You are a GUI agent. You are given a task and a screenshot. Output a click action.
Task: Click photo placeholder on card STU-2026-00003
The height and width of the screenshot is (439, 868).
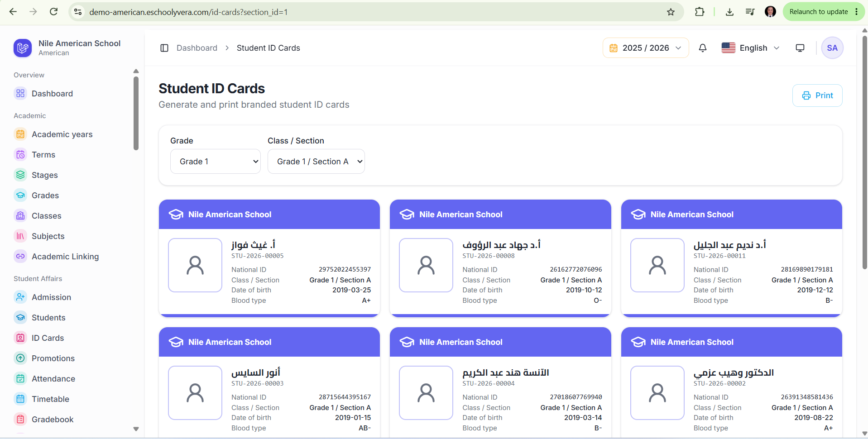point(195,393)
